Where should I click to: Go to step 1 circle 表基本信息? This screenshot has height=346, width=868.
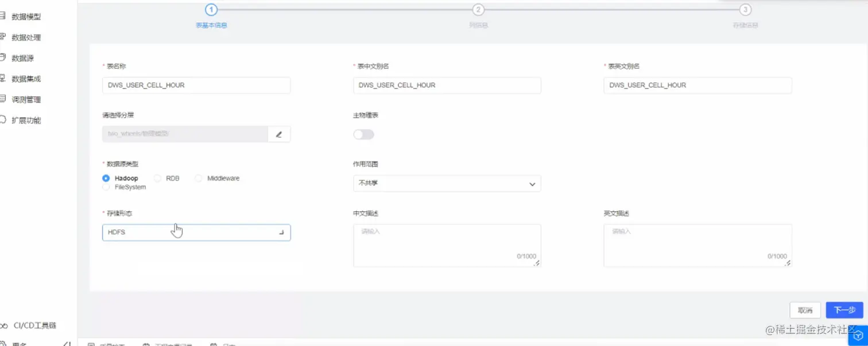coord(211,10)
